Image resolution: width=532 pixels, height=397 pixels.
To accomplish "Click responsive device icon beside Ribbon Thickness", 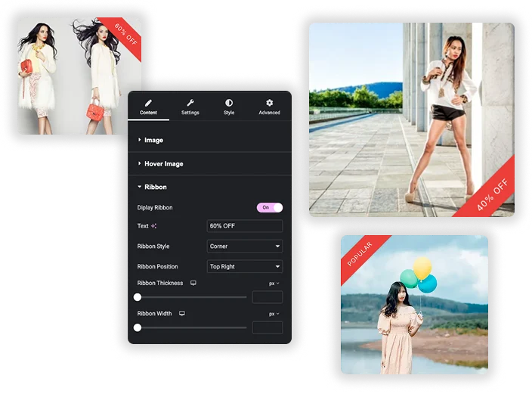I will tap(193, 283).
